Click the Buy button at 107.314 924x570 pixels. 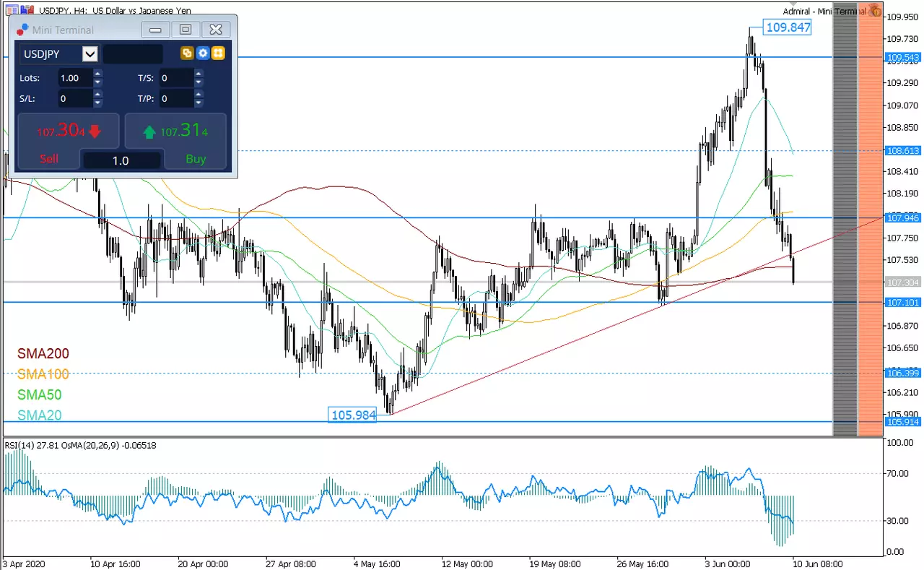tap(176, 141)
